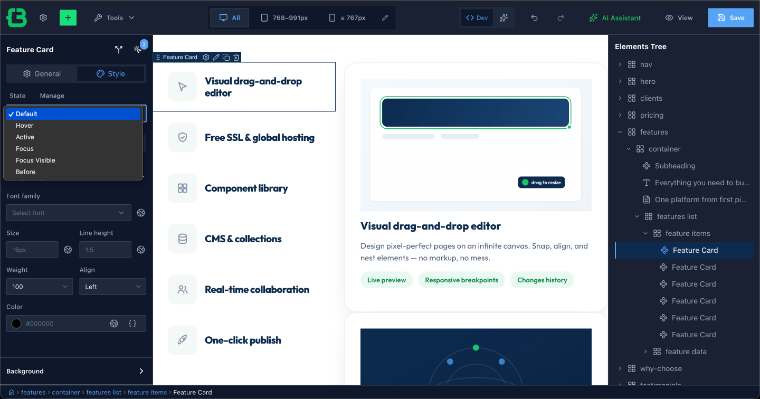Click the sparkle magic icon beside Dev
This screenshot has width=760, height=399.
click(x=504, y=17)
